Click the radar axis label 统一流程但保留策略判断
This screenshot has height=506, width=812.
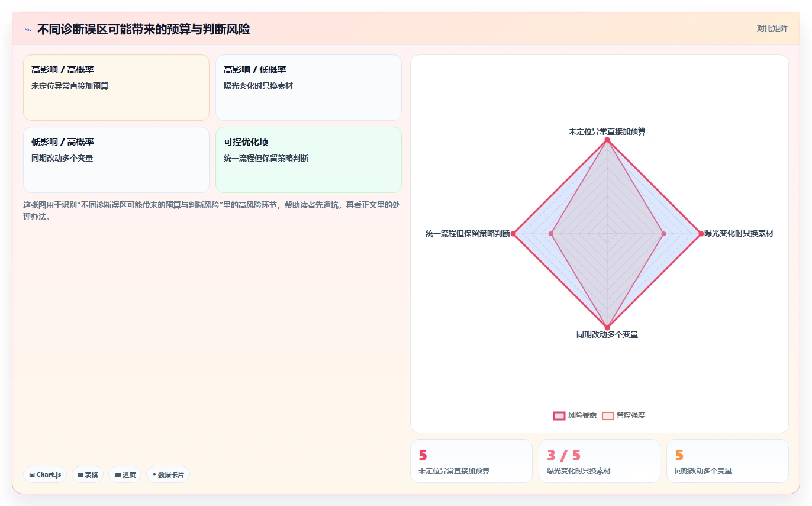tap(468, 233)
